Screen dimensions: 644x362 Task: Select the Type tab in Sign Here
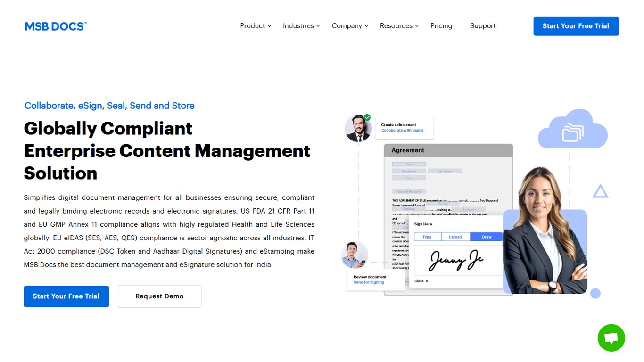click(427, 237)
